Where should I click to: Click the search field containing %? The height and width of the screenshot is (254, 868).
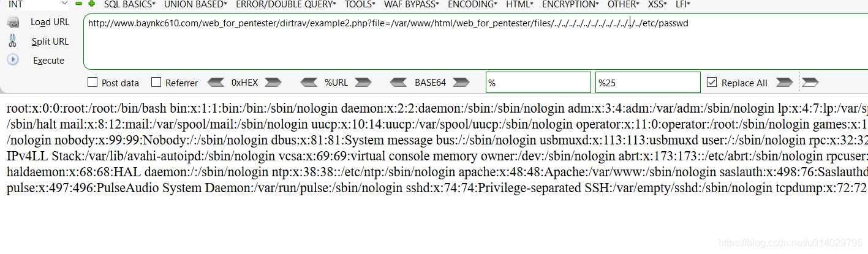[539, 82]
